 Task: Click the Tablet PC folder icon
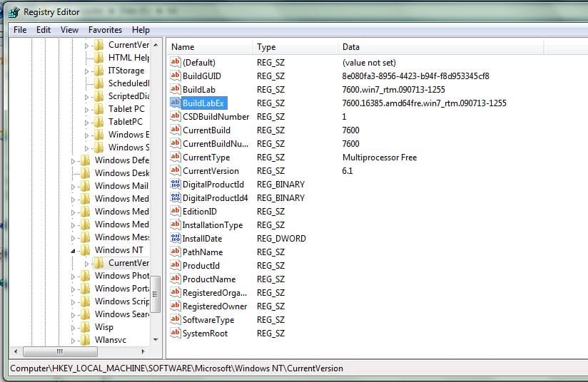tap(99, 109)
